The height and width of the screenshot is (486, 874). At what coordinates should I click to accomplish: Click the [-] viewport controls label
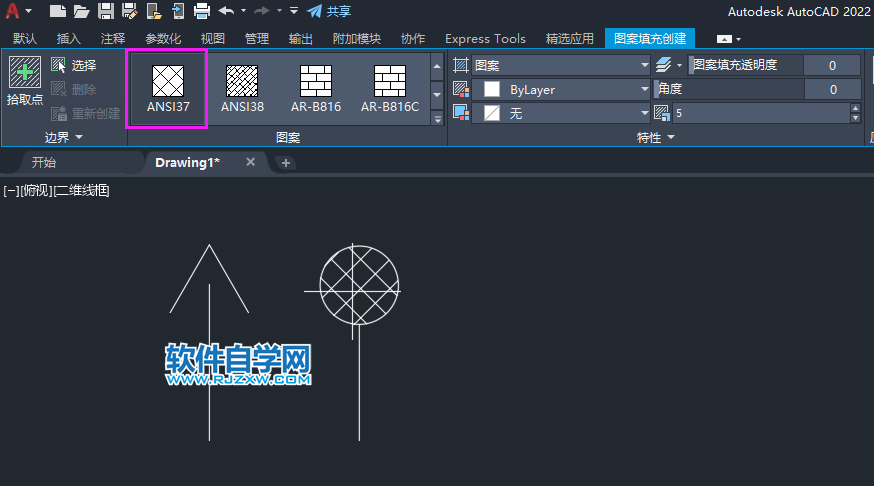11,191
